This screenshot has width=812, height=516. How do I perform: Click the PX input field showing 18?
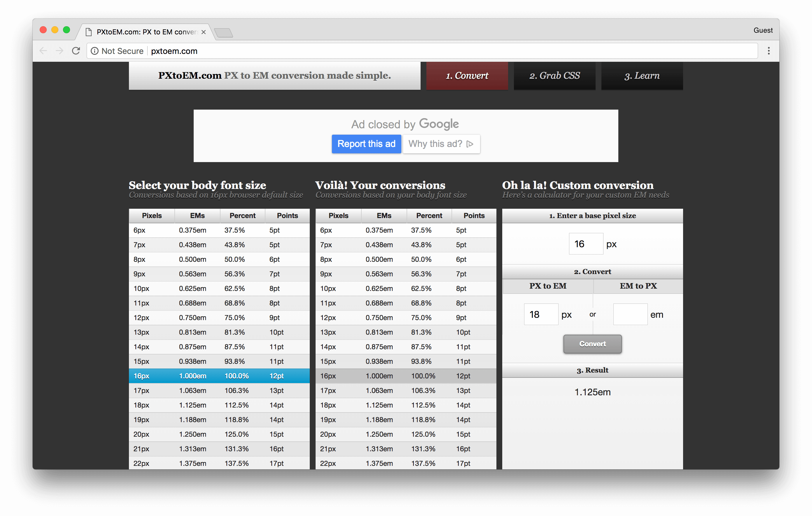[535, 314]
